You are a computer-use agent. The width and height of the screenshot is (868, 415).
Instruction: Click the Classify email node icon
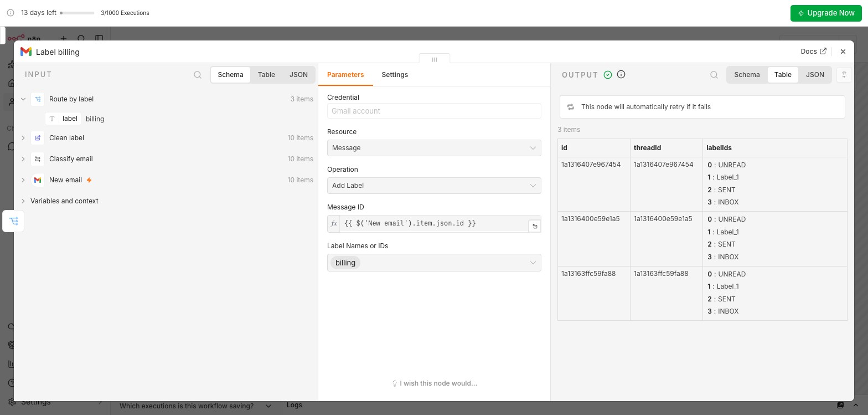tap(38, 159)
